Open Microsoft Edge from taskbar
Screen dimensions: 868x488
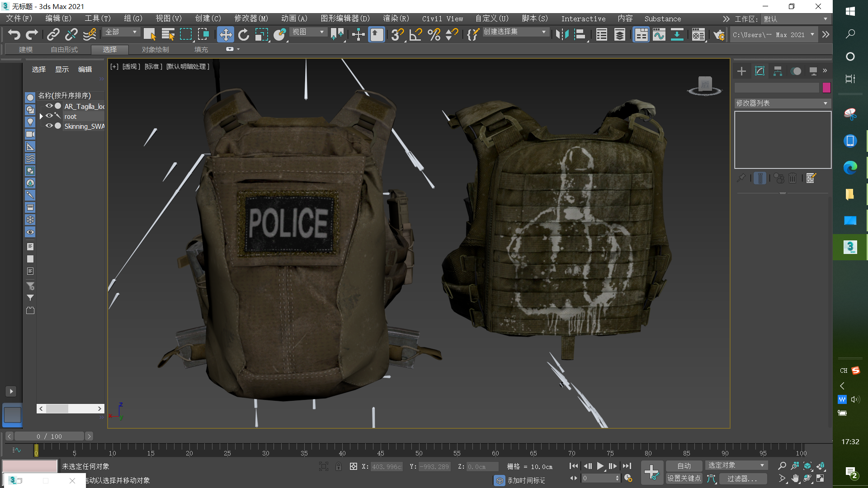pyautogui.click(x=850, y=168)
